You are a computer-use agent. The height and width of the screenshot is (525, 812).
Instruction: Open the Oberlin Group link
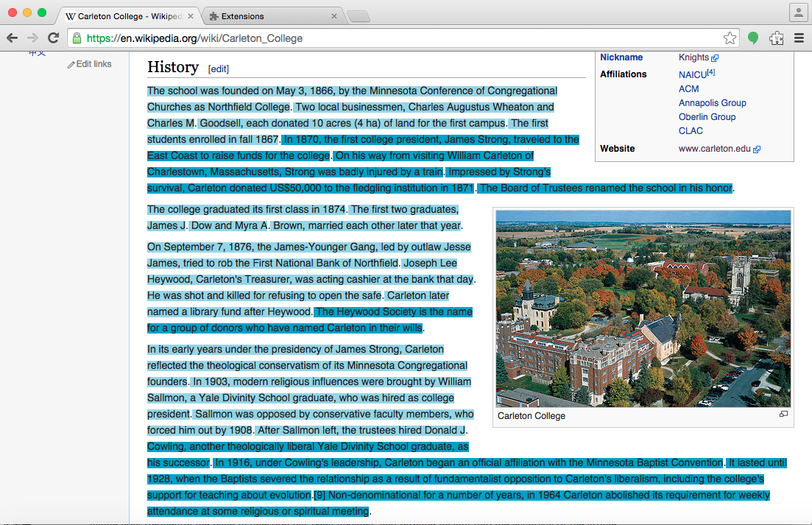pos(707,117)
